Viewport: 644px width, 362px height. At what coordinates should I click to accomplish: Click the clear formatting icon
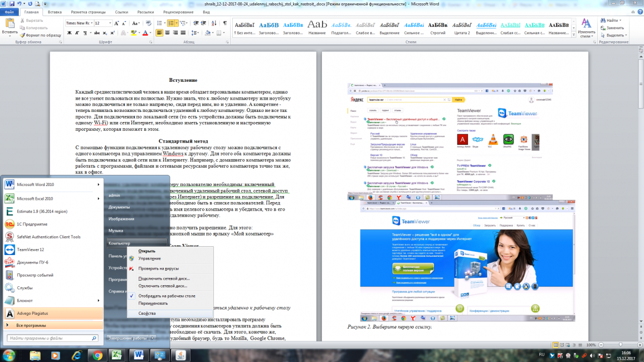[x=148, y=23]
